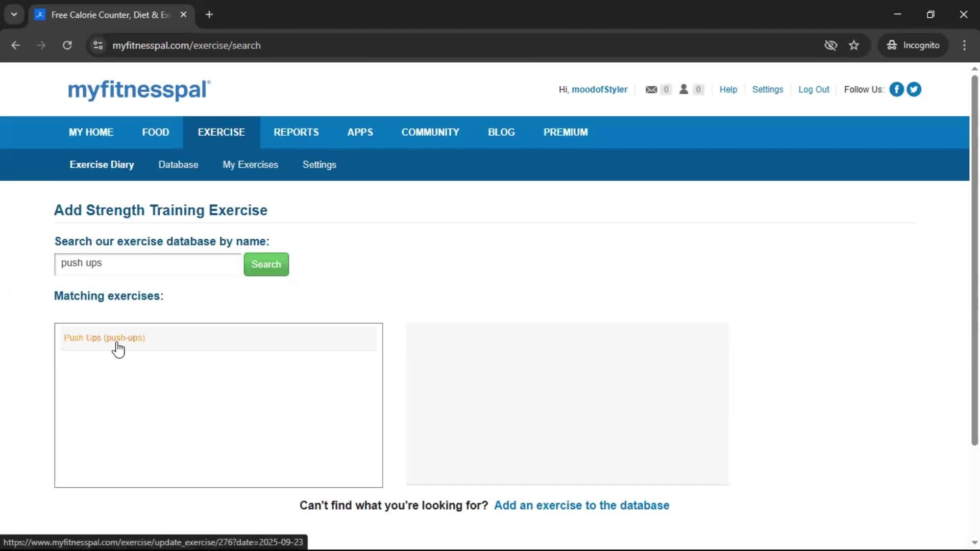Visit the myfitnesspal Twitter page icon

914,89
